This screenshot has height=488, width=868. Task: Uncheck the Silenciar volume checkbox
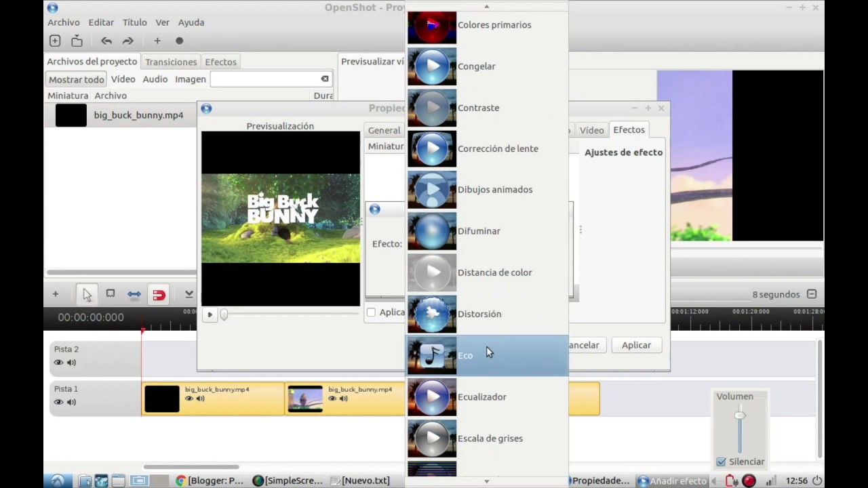click(x=721, y=462)
